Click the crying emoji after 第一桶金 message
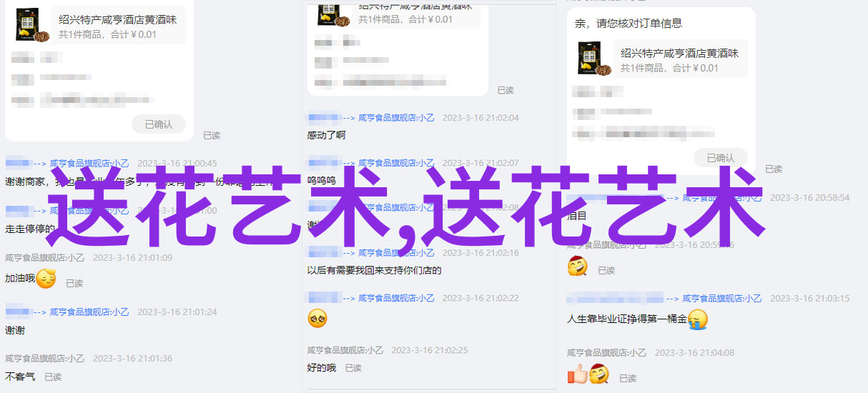Viewport: 868px width, 393px height. (698, 319)
